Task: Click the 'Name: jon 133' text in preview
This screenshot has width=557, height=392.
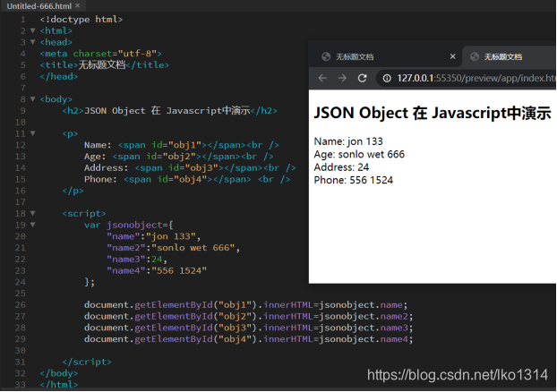Action: pyautogui.click(x=348, y=141)
